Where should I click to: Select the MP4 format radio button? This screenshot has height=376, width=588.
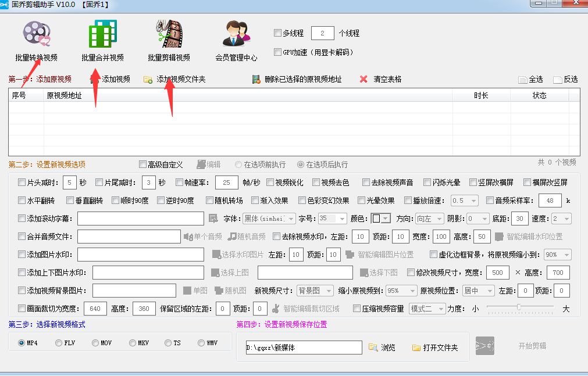click(22, 343)
